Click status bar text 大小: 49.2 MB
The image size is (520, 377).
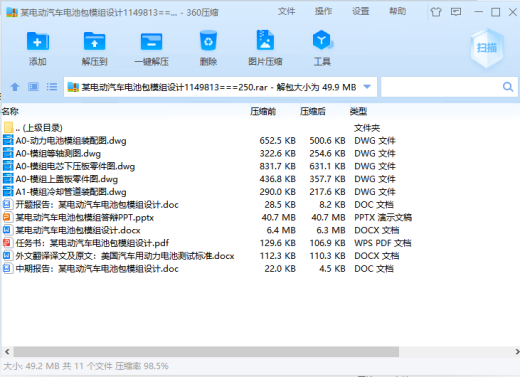click(31, 366)
